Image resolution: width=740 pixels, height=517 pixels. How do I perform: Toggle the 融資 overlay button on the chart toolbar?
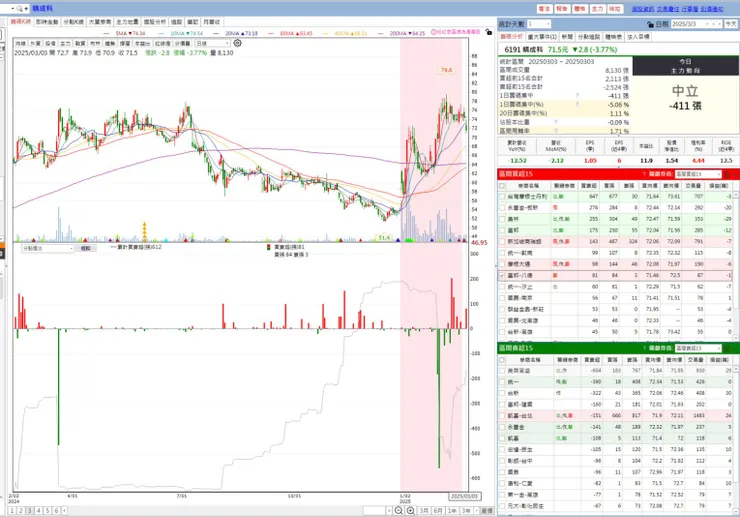[80, 43]
